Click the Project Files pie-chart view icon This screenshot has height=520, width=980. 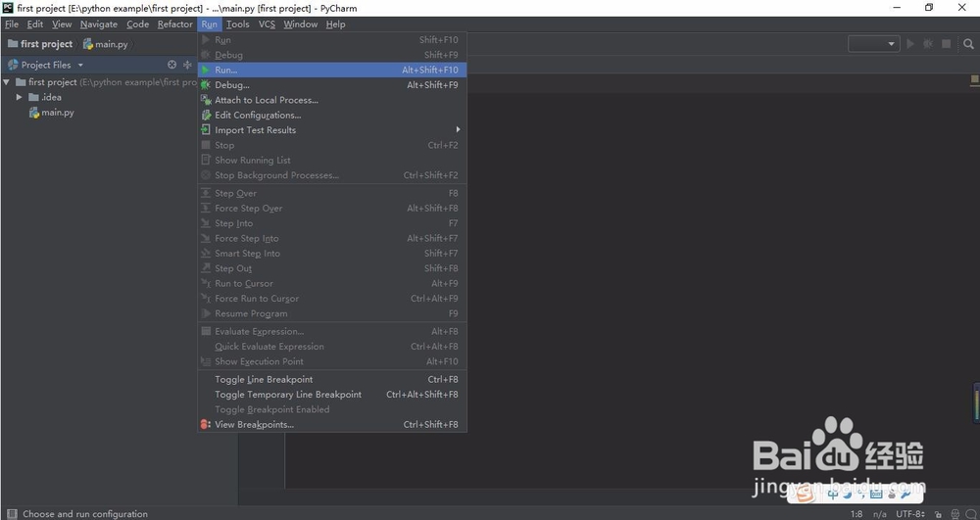tap(13, 65)
